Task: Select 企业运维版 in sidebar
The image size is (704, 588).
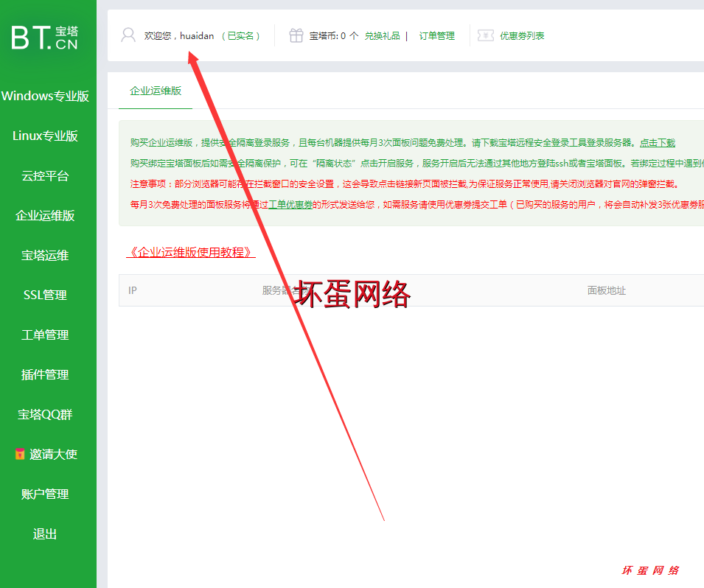Action: [45, 215]
